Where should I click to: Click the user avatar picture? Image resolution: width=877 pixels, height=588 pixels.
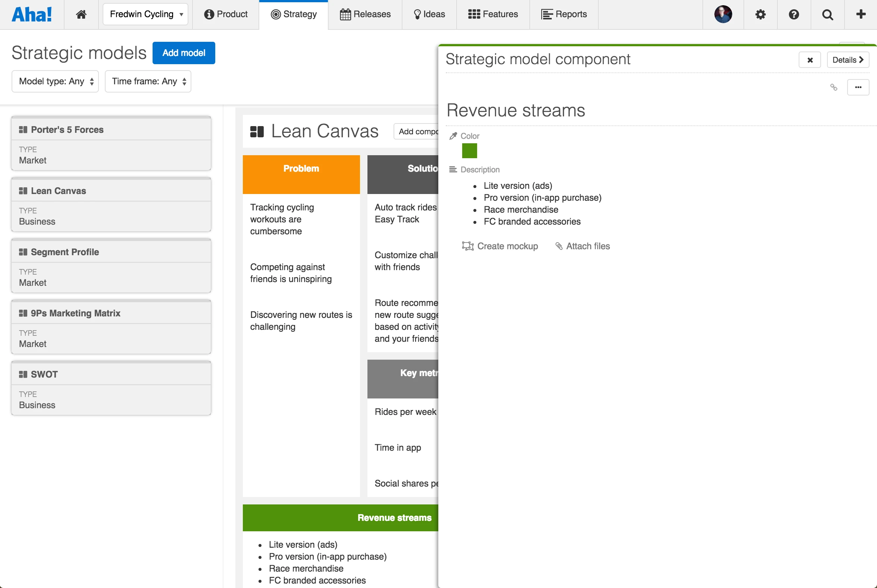coord(723,14)
